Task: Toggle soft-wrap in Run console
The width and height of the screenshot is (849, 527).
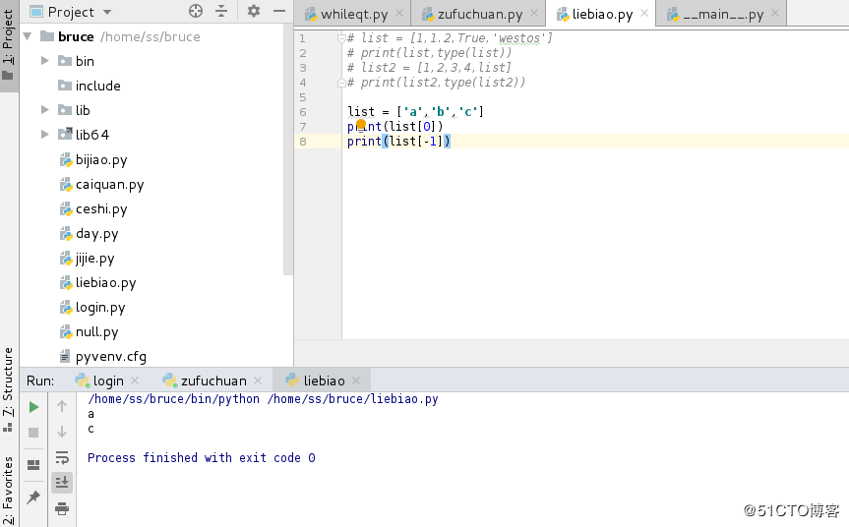Action: coord(62,458)
